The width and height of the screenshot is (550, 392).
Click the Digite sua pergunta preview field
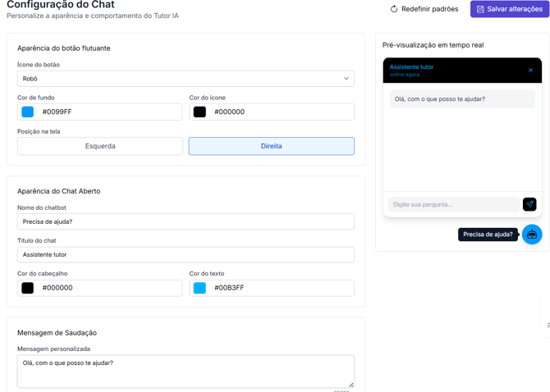(x=453, y=204)
